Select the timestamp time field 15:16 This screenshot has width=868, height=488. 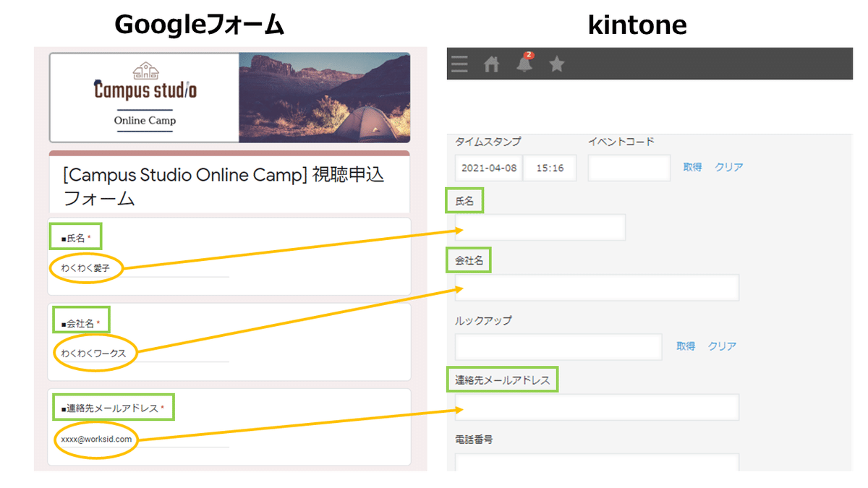(x=550, y=168)
